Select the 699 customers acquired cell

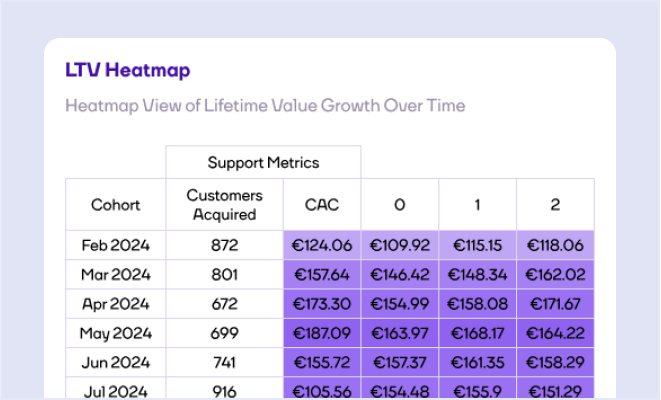pos(224,331)
